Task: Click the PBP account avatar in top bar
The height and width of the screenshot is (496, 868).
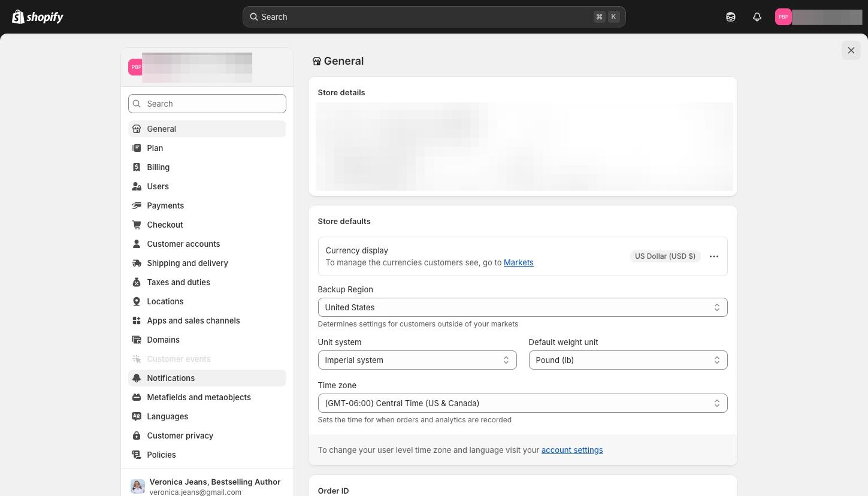Action: (x=784, y=17)
